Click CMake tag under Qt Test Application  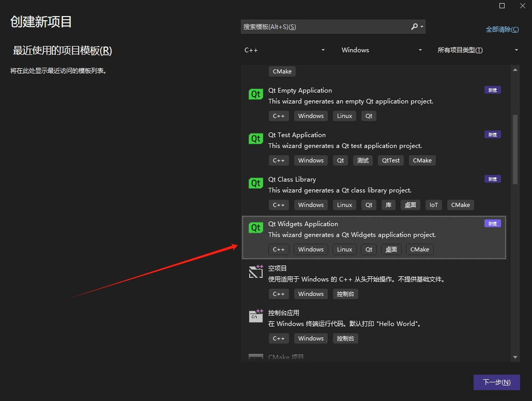click(x=422, y=160)
